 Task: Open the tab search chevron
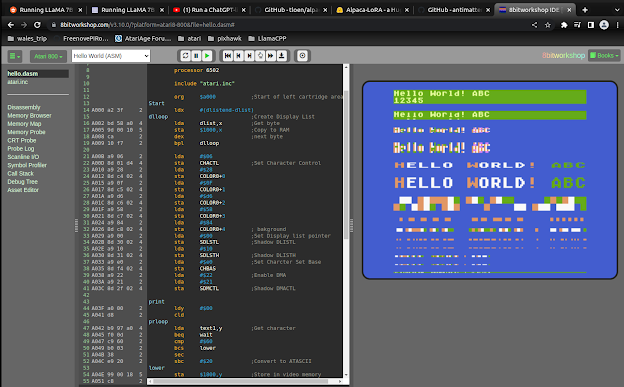[617, 10]
